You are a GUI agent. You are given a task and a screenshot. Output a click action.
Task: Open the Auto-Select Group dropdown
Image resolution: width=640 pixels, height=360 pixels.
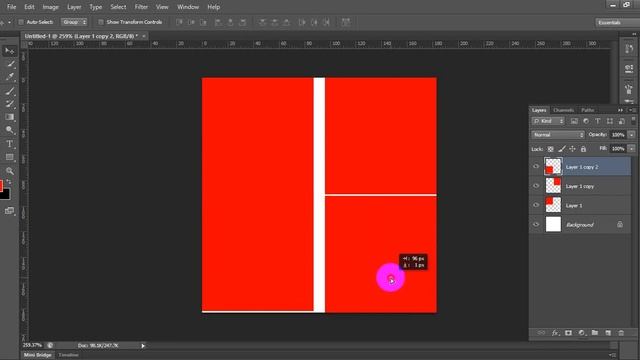[74, 22]
